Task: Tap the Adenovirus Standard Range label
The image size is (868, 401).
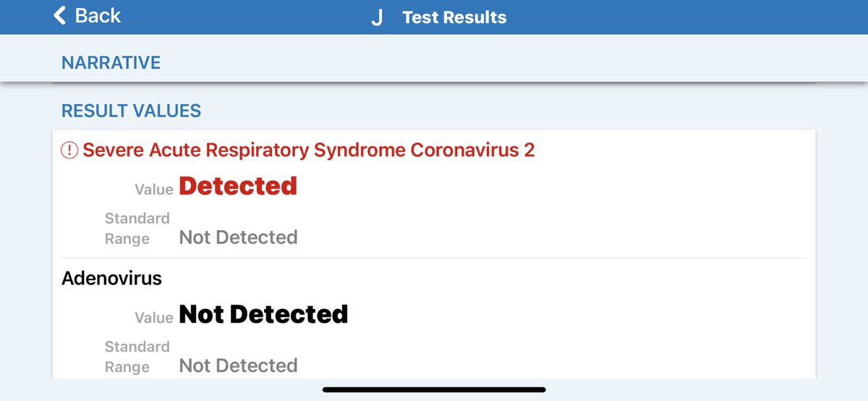Action: click(137, 356)
